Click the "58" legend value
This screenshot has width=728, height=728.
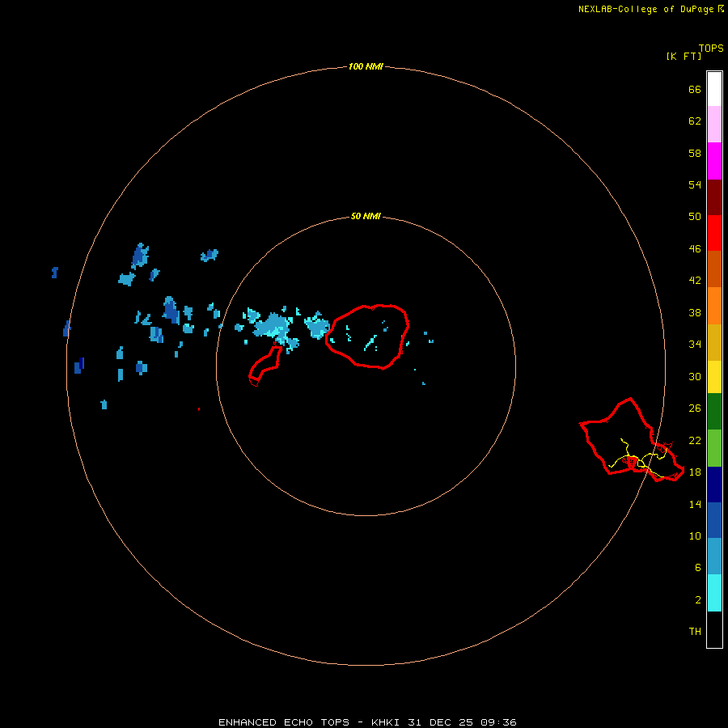[695, 153]
